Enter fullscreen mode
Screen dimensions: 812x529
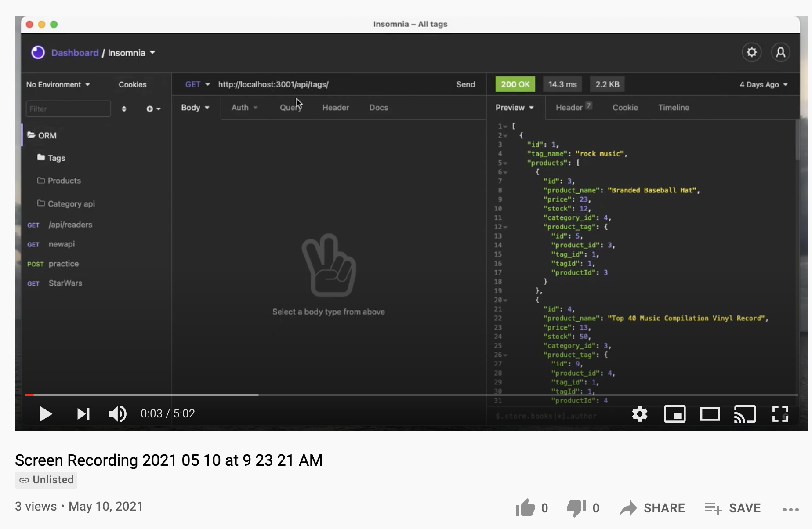[x=780, y=414]
